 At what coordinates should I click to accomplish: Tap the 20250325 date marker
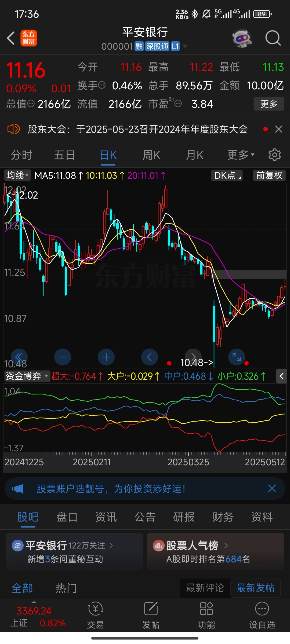188,462
